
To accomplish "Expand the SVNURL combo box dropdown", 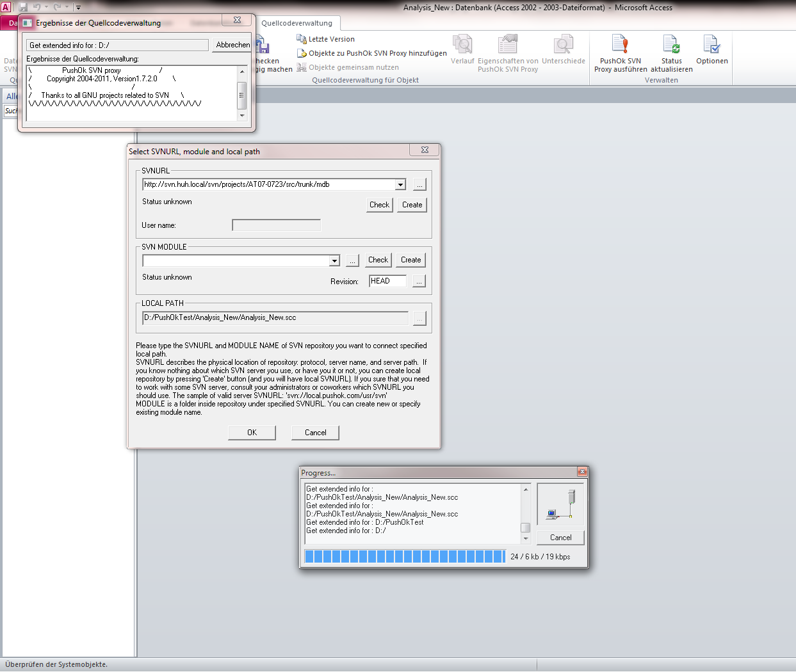I will click(x=400, y=185).
